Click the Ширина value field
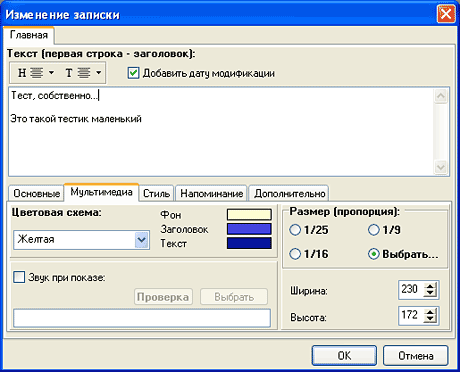460x372 pixels. (x=411, y=289)
